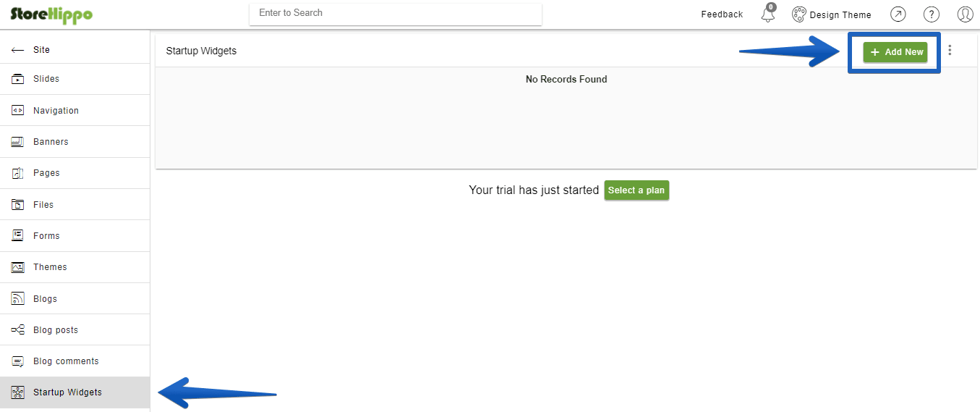
Task: Click the Navigation sidebar icon
Action: coord(18,111)
